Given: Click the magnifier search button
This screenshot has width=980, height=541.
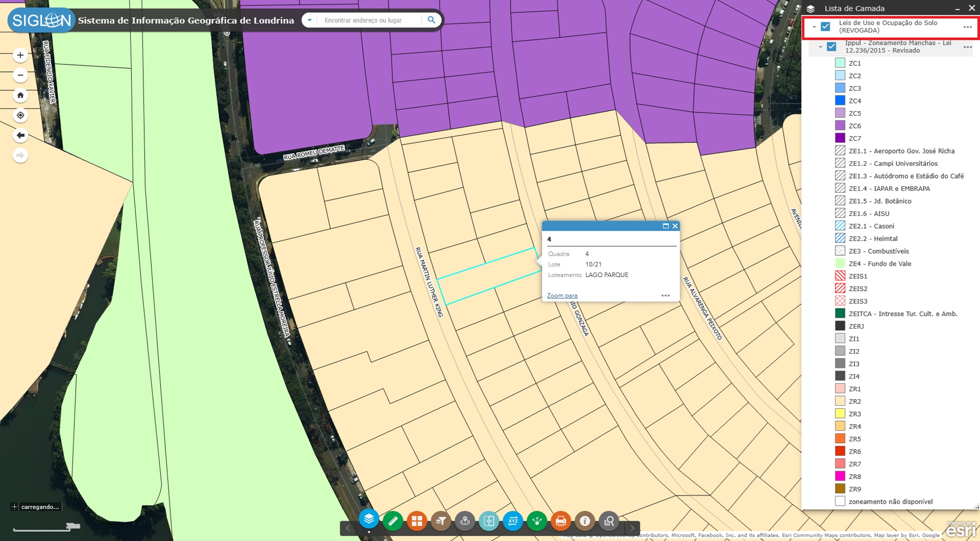Looking at the screenshot, I should (431, 20).
